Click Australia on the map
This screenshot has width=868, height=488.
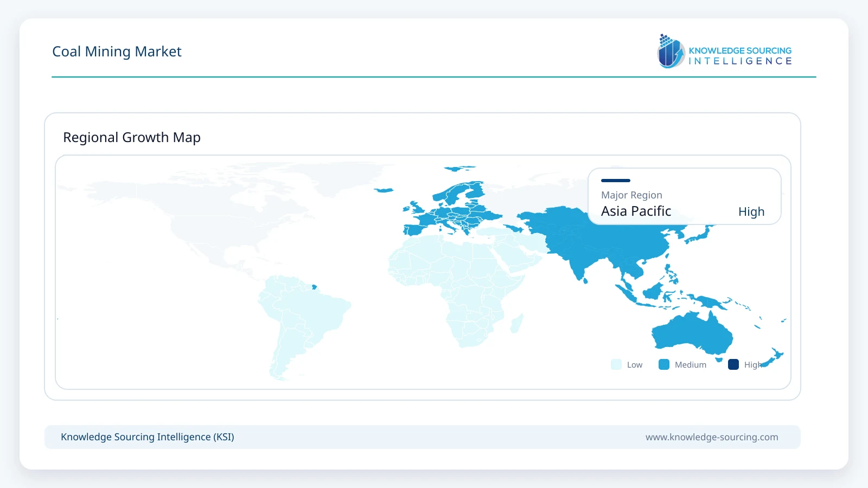(x=692, y=333)
